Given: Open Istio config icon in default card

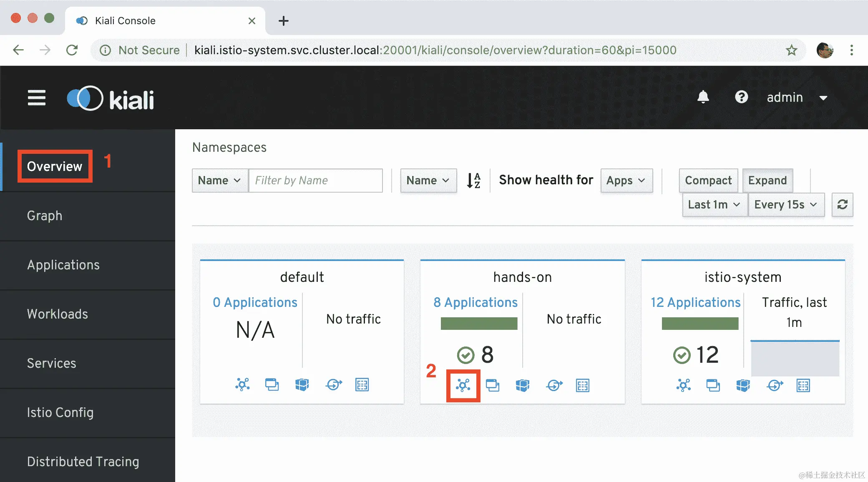Looking at the screenshot, I should tap(362, 384).
